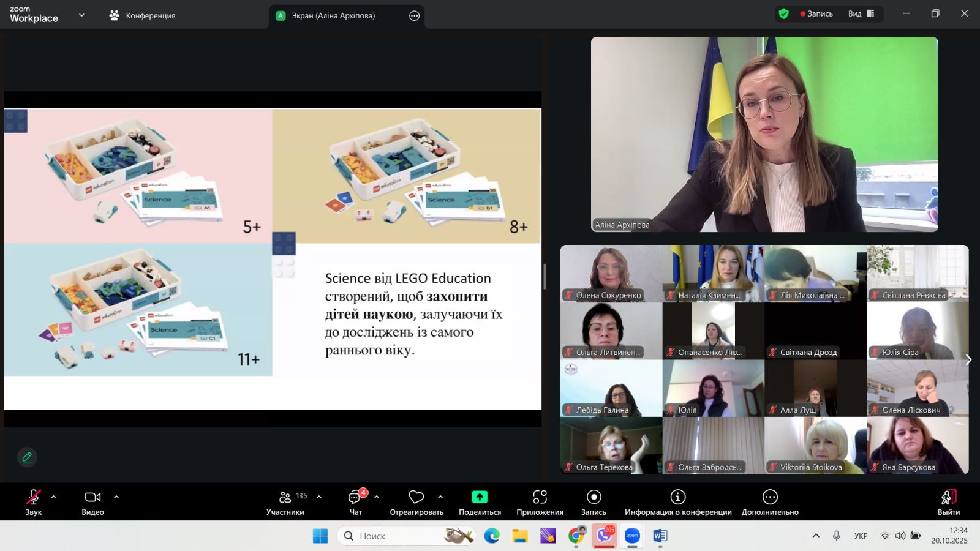
Task: Toggle recording with Record button
Action: click(594, 497)
